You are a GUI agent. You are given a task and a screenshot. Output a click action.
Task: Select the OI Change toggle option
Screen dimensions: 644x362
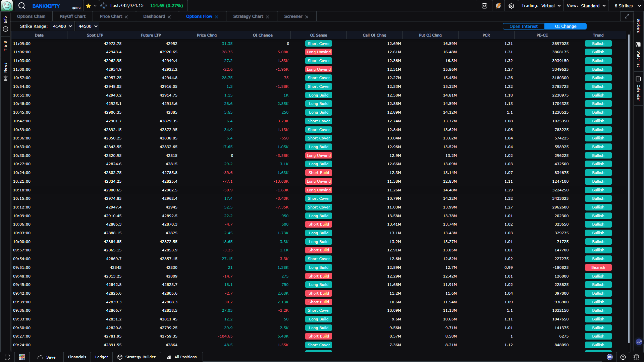tap(566, 26)
